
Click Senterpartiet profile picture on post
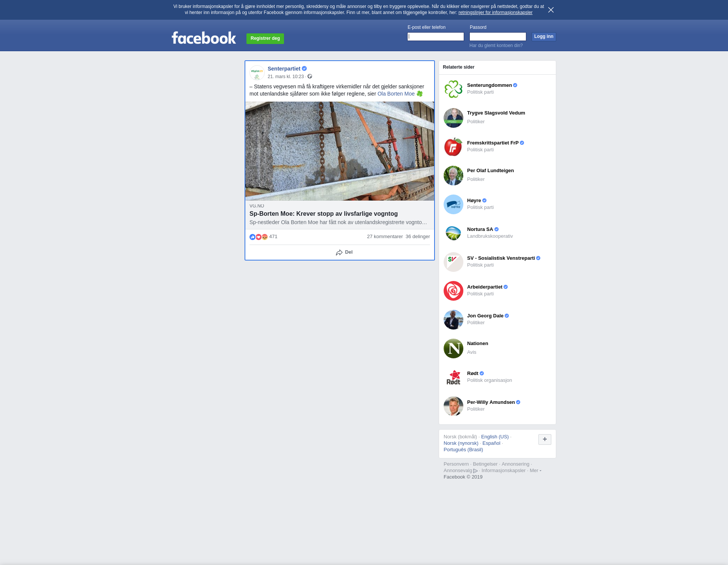coord(257,73)
